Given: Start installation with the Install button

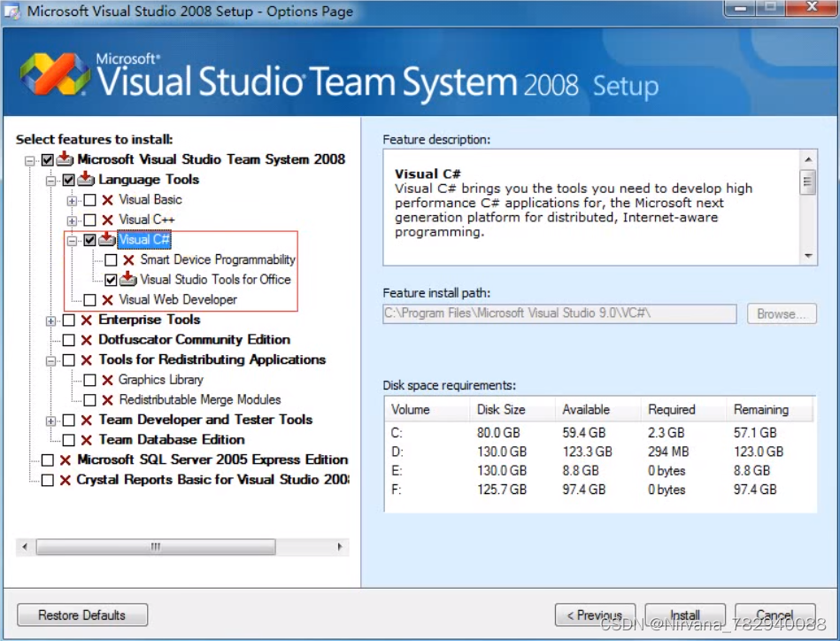Looking at the screenshot, I should (x=685, y=614).
